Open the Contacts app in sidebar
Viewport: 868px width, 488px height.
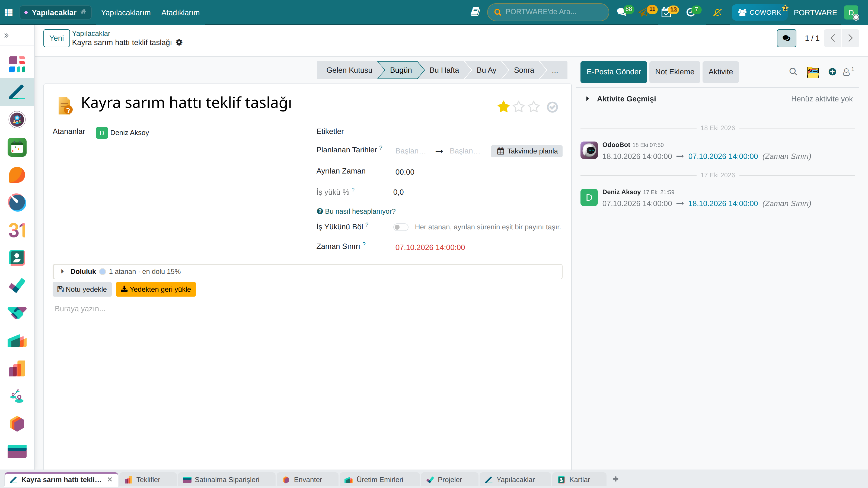[17, 258]
